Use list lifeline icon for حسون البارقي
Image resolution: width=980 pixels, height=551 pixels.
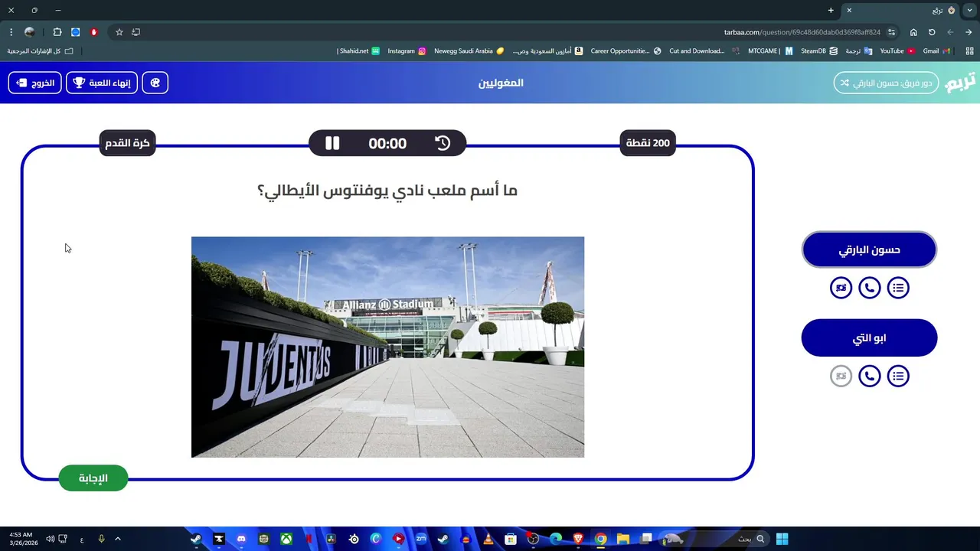(x=898, y=288)
